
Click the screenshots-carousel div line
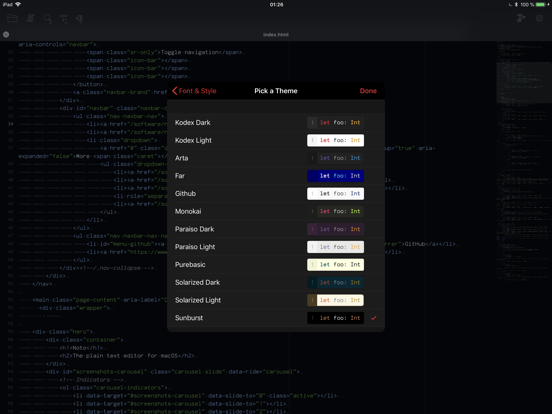coord(173,372)
